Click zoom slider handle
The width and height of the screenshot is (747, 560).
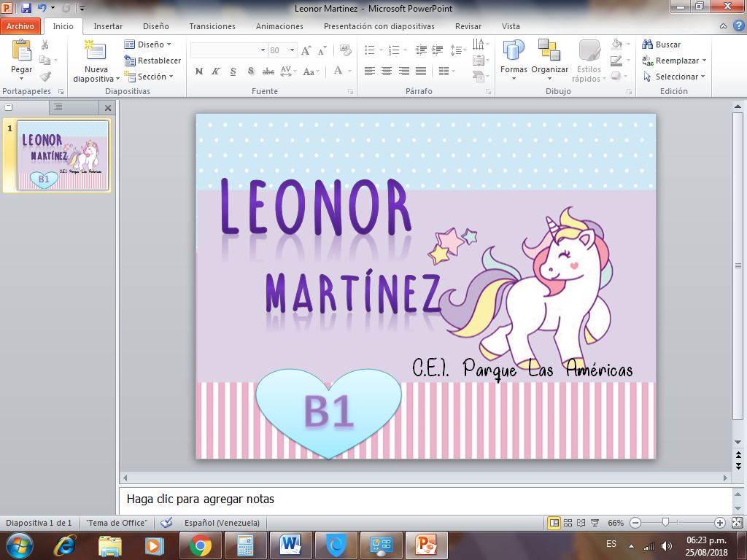point(666,523)
